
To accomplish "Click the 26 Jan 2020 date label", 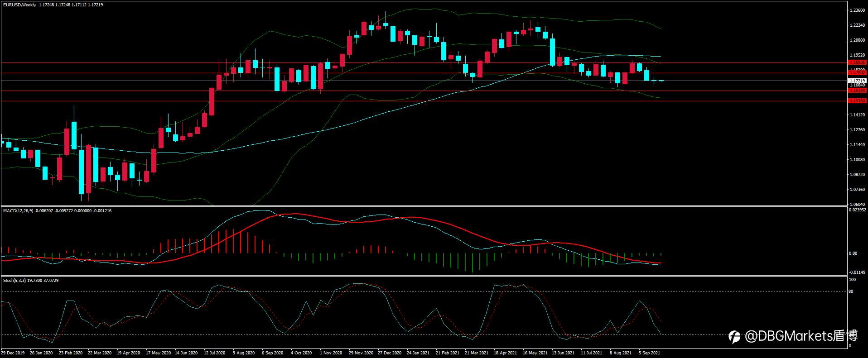I will 41,353.
